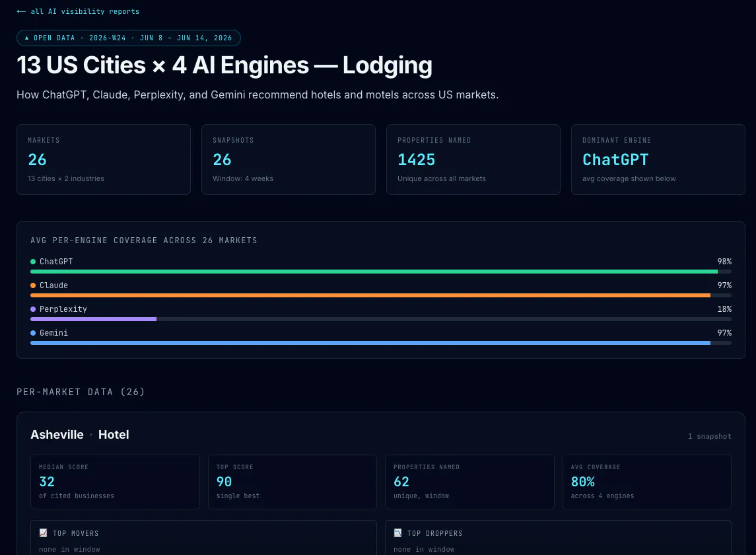Click the orange Claude legend dot
The width and height of the screenshot is (756, 555).
coord(33,285)
